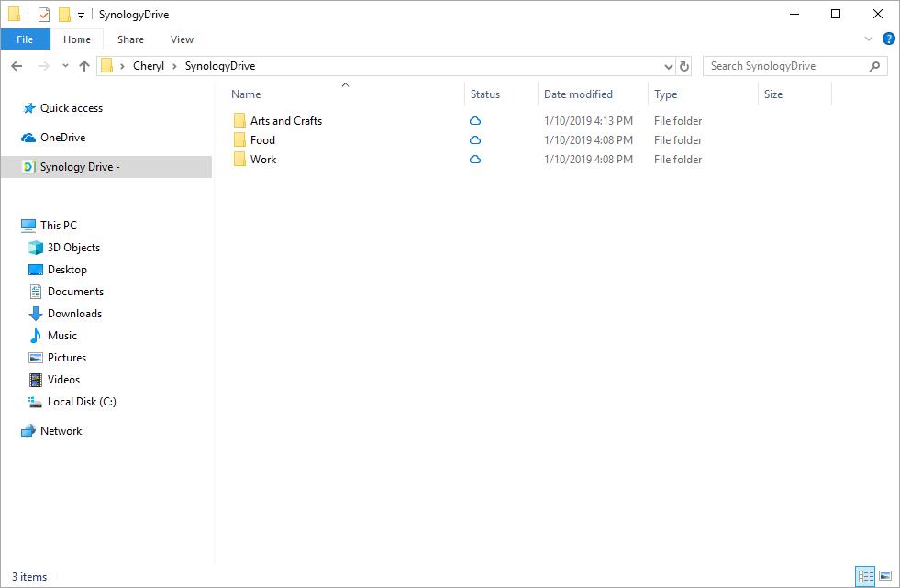The width and height of the screenshot is (900, 588).
Task: Switch to Large icons view layout
Action: click(885, 576)
